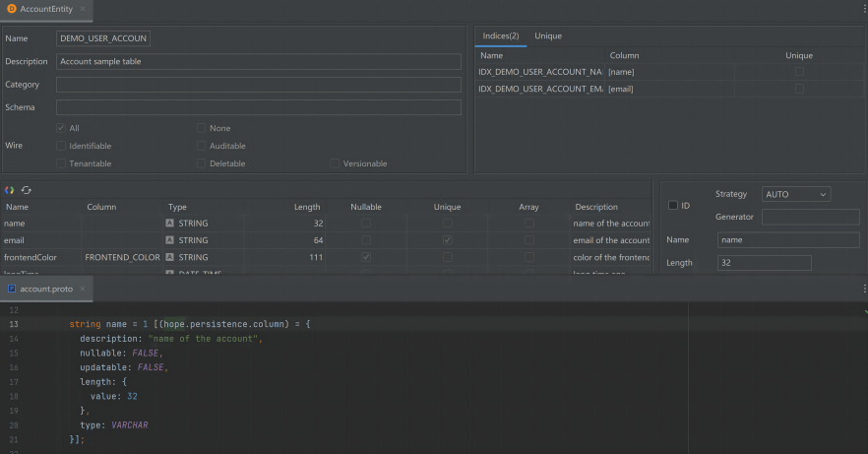Click the refresh icon above the columns table
The width and height of the screenshot is (868, 454).
(27, 190)
